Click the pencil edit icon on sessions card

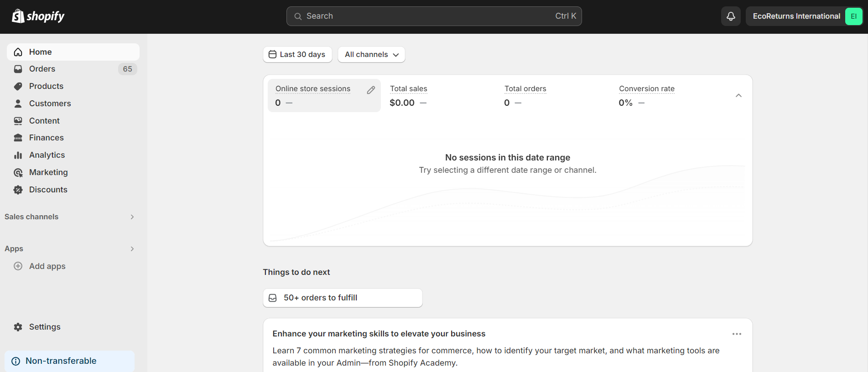(371, 90)
